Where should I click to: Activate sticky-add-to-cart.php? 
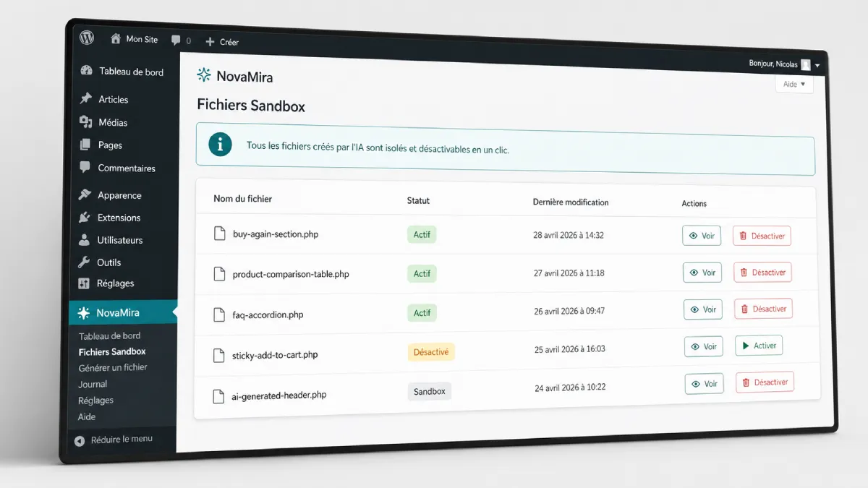pyautogui.click(x=758, y=346)
